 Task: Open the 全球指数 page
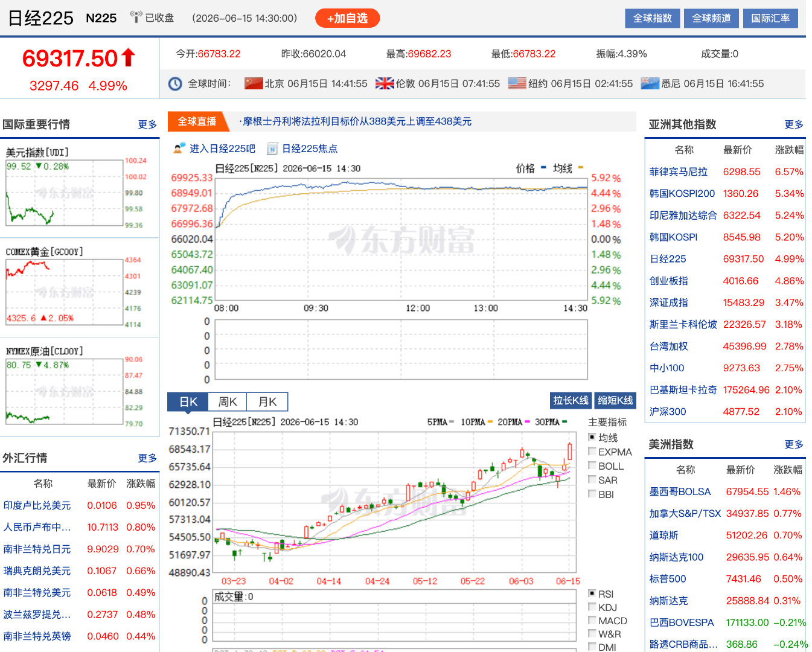pyautogui.click(x=652, y=18)
